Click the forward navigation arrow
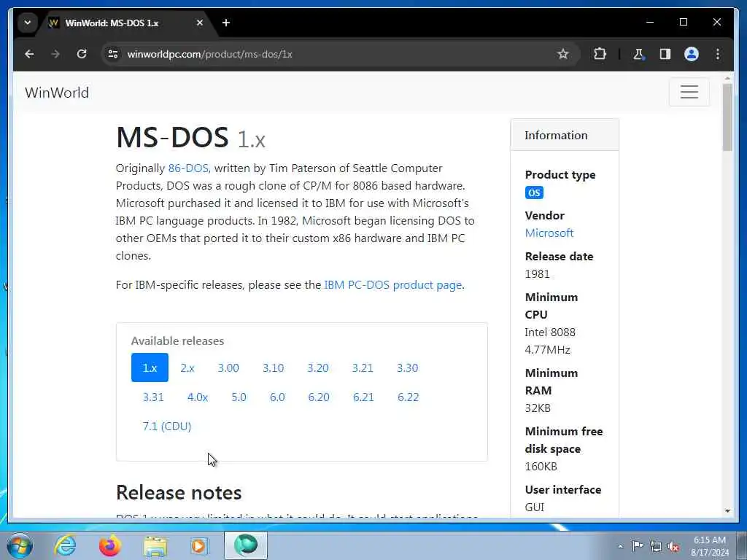Image resolution: width=747 pixels, height=560 pixels. [55, 54]
